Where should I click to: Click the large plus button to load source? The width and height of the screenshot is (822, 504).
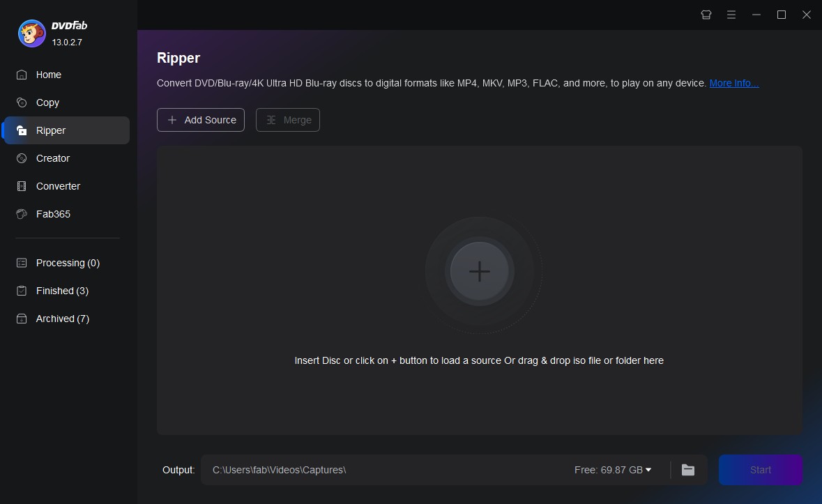coord(479,272)
